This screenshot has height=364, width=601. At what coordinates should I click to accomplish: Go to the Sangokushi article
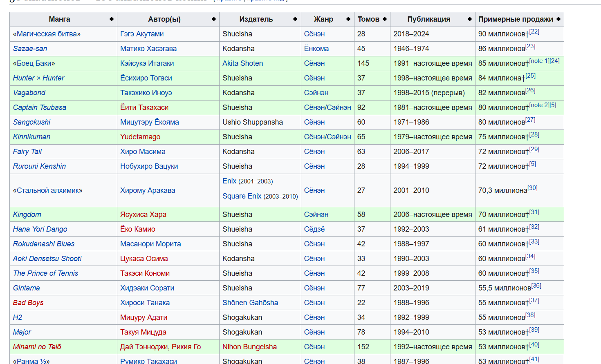(x=31, y=122)
